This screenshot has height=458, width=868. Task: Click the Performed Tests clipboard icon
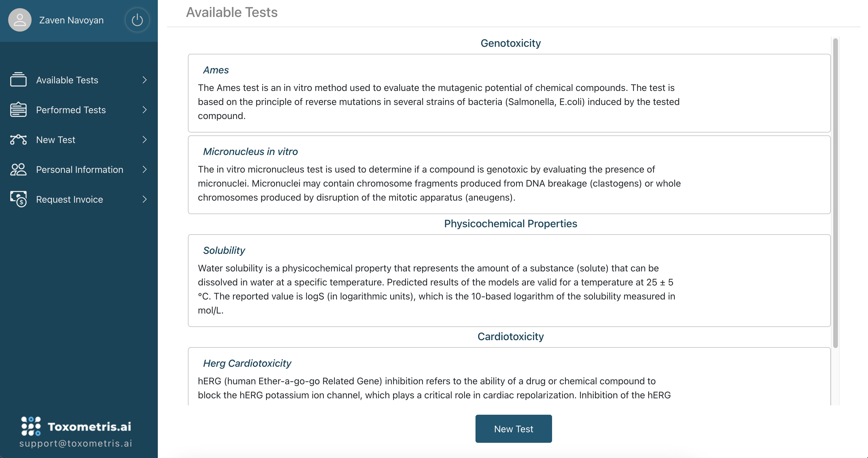click(x=18, y=110)
